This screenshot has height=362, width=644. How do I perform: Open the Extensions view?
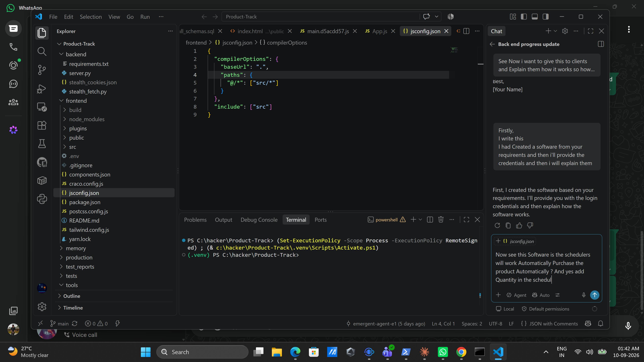[42, 125]
